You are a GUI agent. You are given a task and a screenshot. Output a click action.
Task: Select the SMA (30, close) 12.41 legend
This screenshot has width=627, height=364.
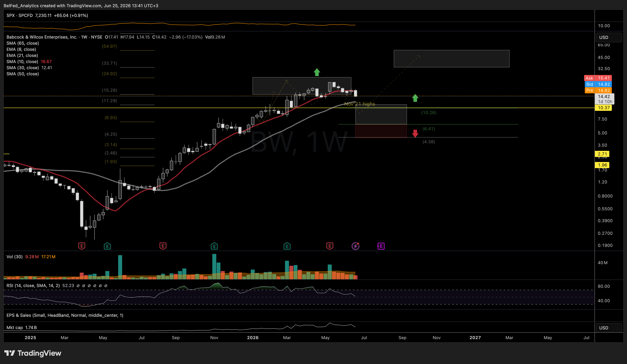click(x=29, y=68)
